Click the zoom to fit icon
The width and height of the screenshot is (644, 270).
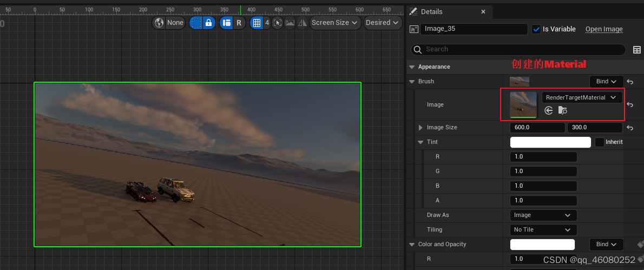point(278,23)
